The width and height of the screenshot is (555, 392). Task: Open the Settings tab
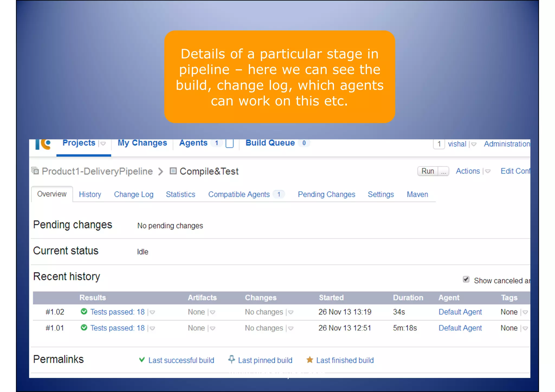(381, 194)
